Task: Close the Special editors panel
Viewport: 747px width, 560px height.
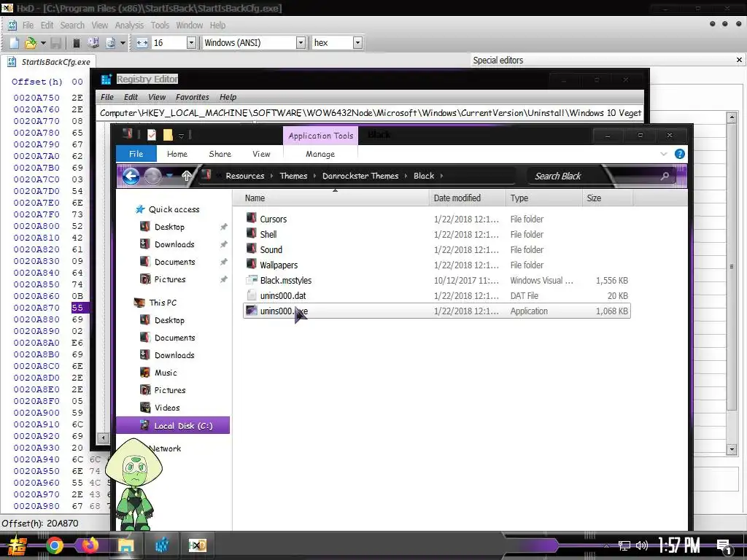Action: (x=739, y=60)
